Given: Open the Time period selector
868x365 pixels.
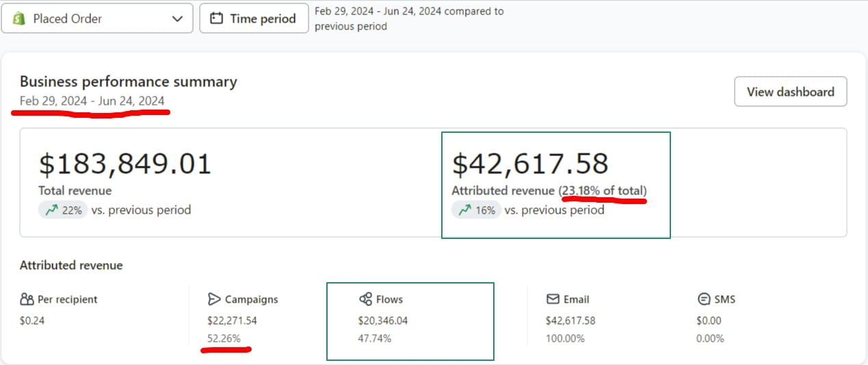Looking at the screenshot, I should coord(253,18).
